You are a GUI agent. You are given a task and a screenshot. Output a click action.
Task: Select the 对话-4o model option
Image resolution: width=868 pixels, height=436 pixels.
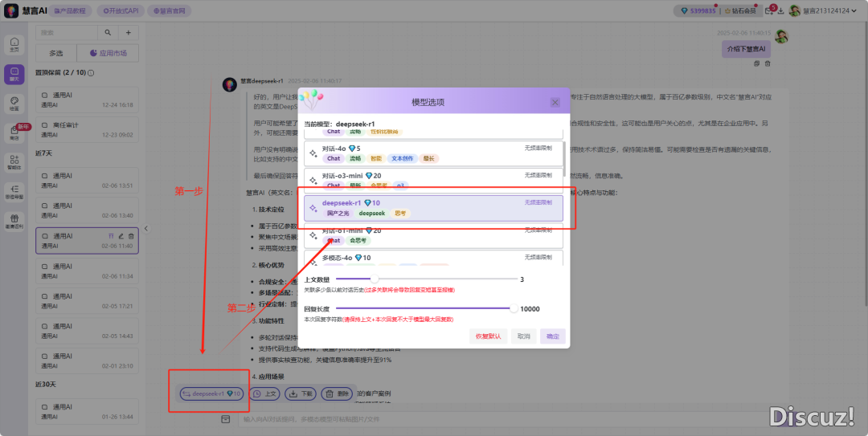pos(433,153)
